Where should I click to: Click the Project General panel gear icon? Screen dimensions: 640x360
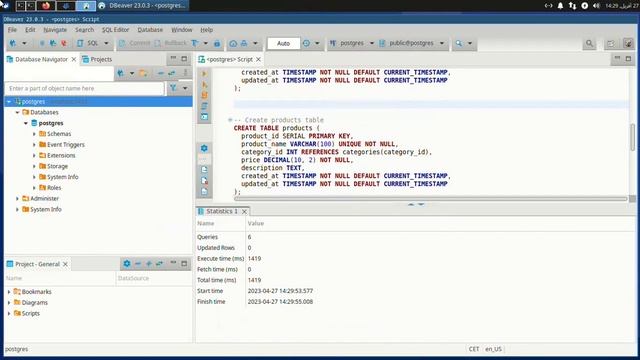click(x=127, y=264)
